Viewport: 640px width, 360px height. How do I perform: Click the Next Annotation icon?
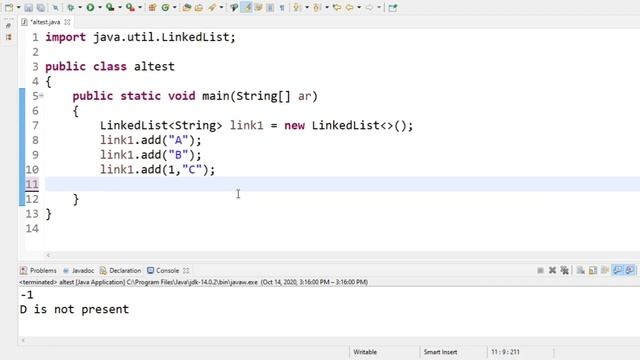[x=297, y=7]
